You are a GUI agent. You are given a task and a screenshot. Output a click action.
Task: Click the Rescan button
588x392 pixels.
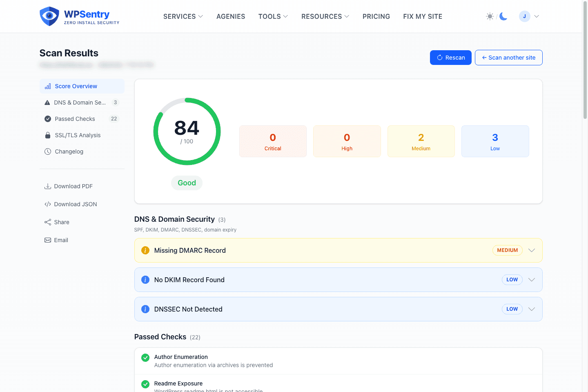pos(451,58)
